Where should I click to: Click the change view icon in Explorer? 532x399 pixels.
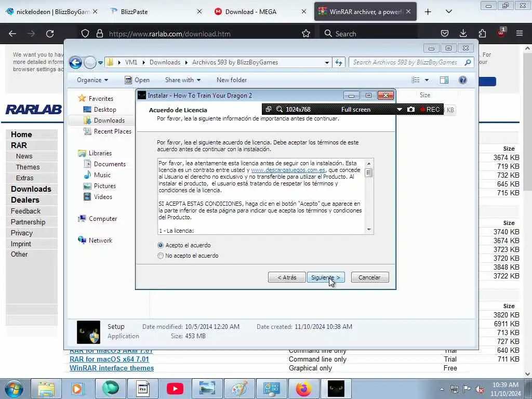click(x=415, y=80)
